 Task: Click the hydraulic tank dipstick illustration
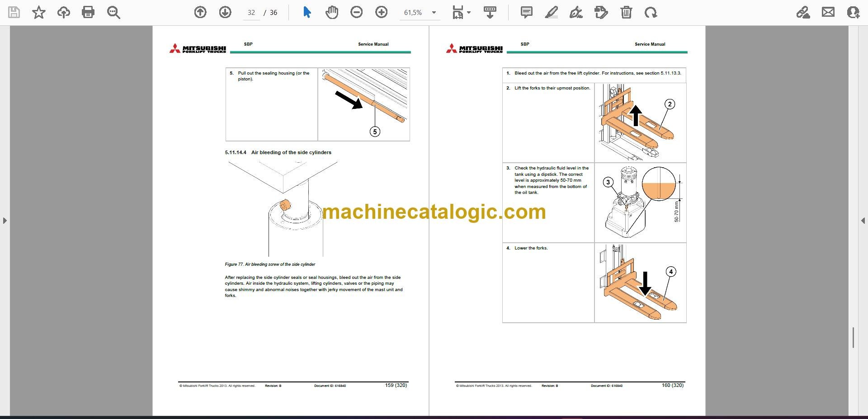[640, 202]
